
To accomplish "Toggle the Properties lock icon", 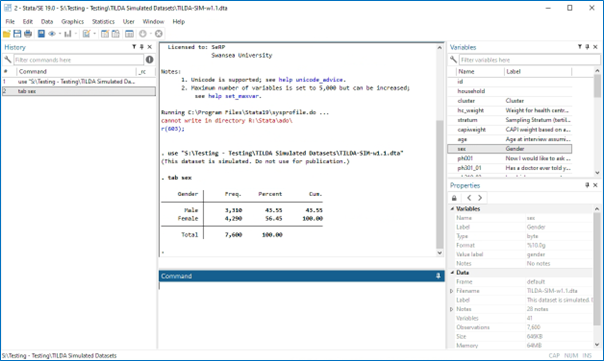I will [454, 198].
